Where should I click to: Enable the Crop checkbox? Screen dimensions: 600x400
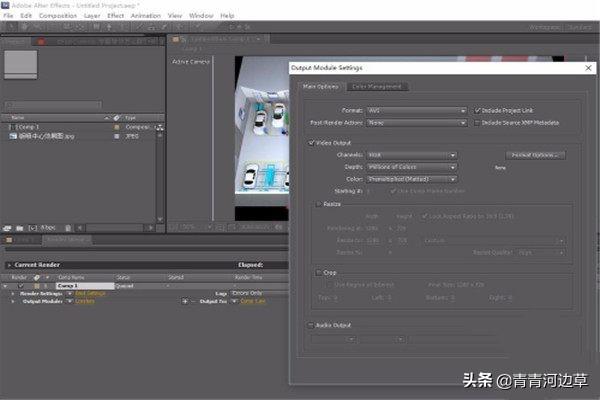pyautogui.click(x=318, y=273)
